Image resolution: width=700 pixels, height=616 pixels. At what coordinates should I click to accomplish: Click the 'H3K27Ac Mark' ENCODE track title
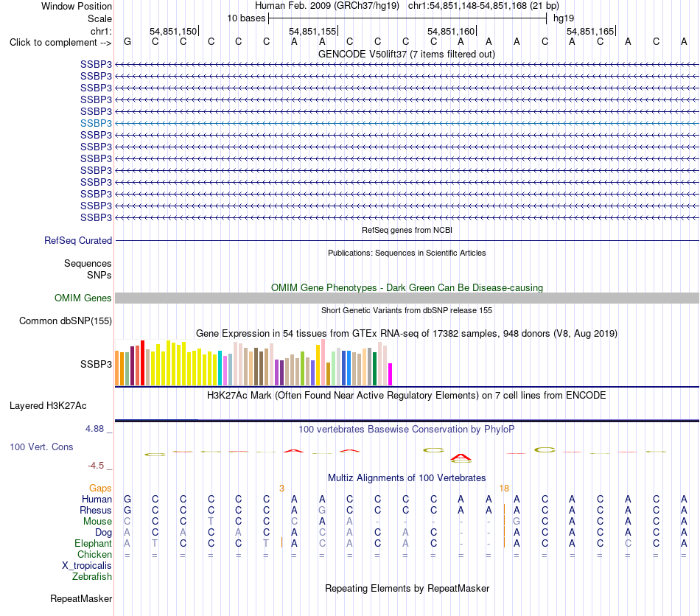tap(407, 396)
